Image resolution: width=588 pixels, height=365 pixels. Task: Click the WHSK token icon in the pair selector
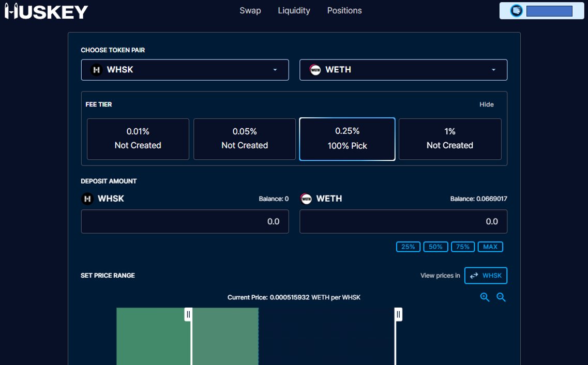pyautogui.click(x=96, y=69)
